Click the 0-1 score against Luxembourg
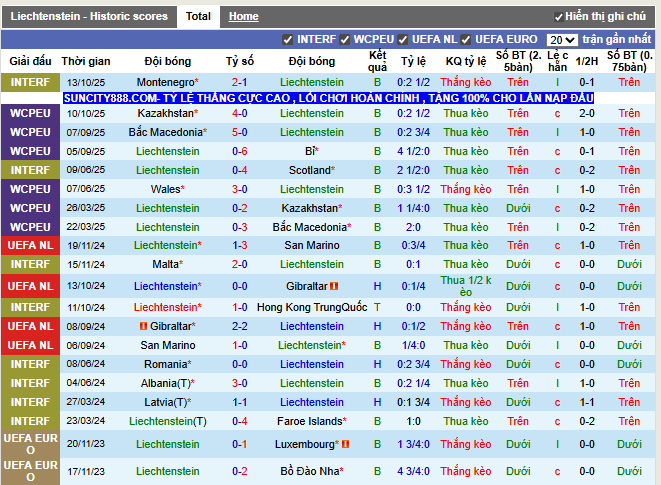Viewport: 661px width, 485px height. point(239,445)
